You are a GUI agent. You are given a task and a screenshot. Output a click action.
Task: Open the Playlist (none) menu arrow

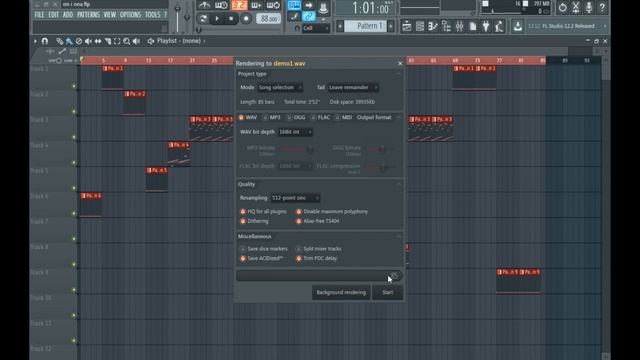pyautogui.click(x=204, y=41)
